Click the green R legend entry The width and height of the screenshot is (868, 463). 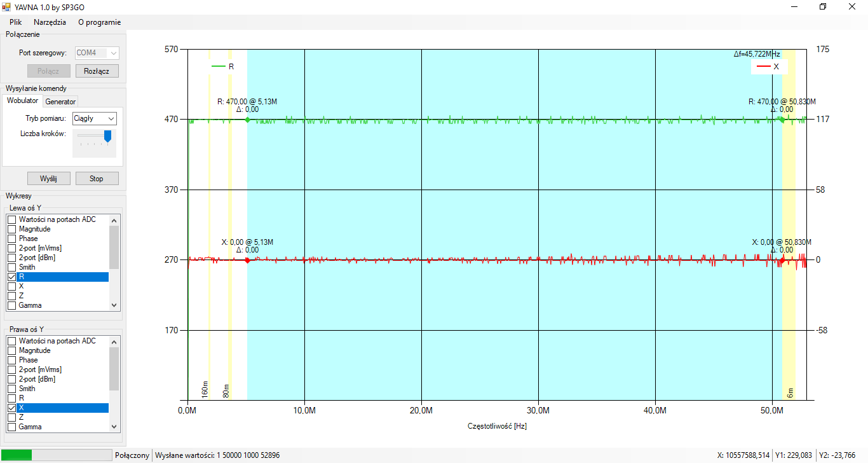(223, 66)
